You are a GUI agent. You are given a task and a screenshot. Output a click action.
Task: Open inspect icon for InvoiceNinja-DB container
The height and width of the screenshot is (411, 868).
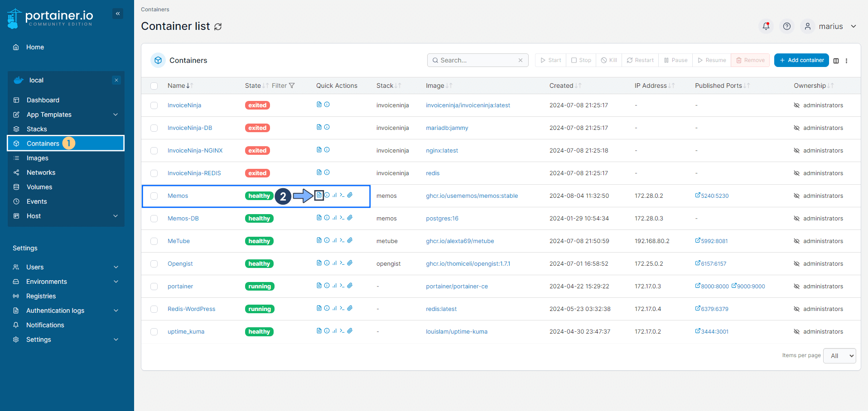coord(327,127)
